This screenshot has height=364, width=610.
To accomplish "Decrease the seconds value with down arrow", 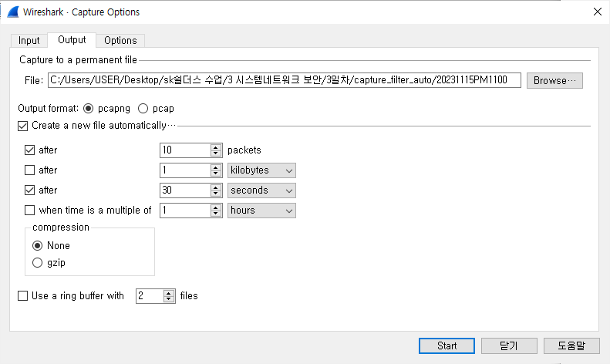I will (216, 194).
